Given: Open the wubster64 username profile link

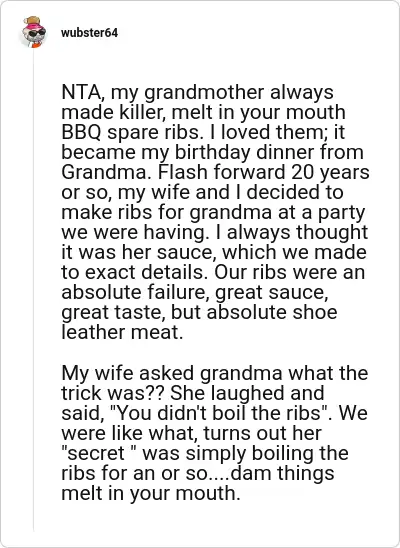Looking at the screenshot, I should (x=89, y=33).
